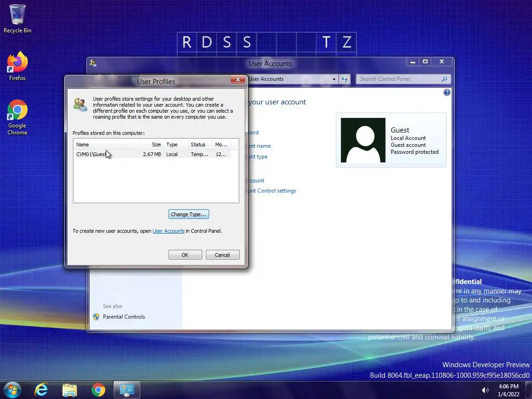This screenshot has width=532, height=399.
Task: Open the Google Chrome desktop shortcut
Action: coord(17,117)
